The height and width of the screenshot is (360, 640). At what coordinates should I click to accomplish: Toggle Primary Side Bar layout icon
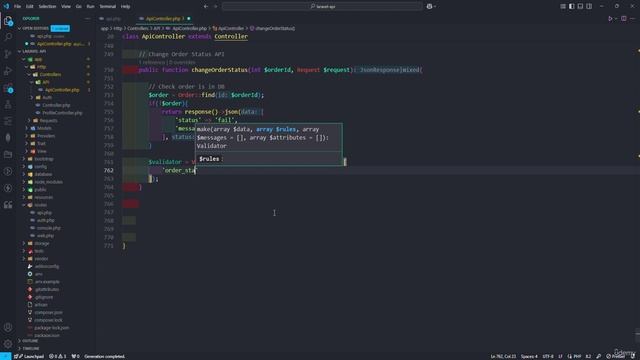(x=571, y=7)
